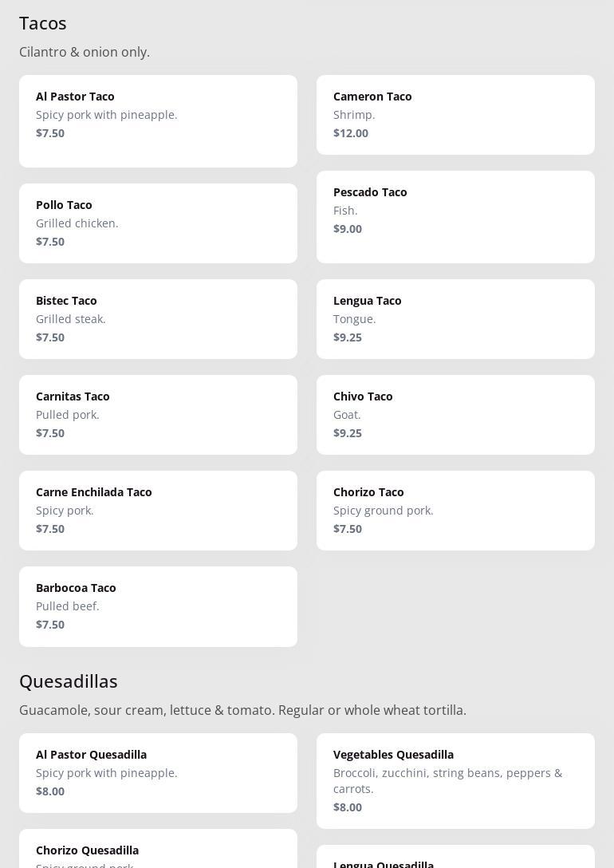Open the Barbocoa Taco pulled beef card

158,606
